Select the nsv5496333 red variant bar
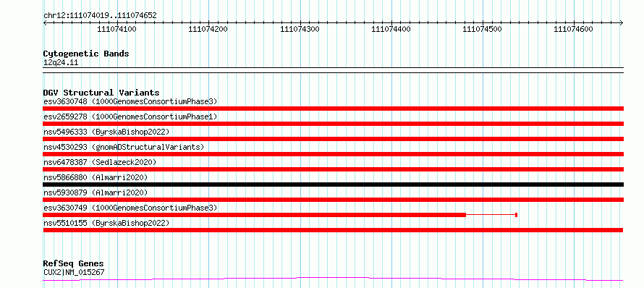The height and width of the screenshot is (288, 644). (334, 139)
